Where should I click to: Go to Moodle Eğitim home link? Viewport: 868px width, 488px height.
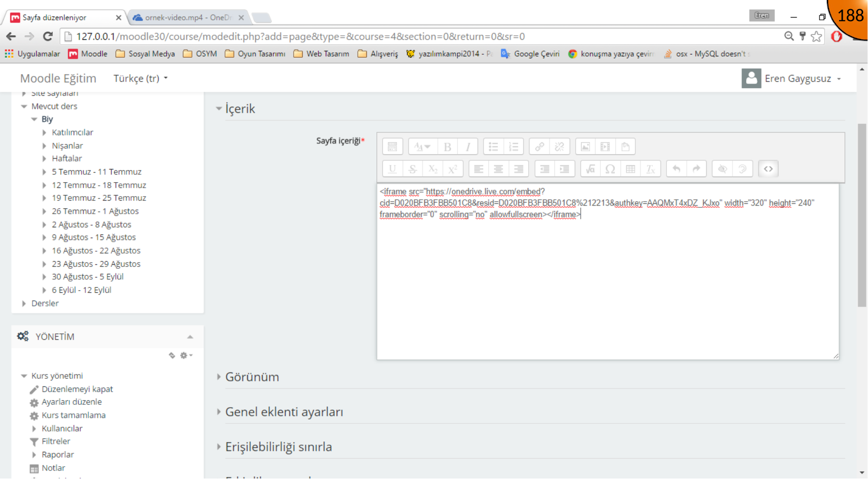[58, 79]
